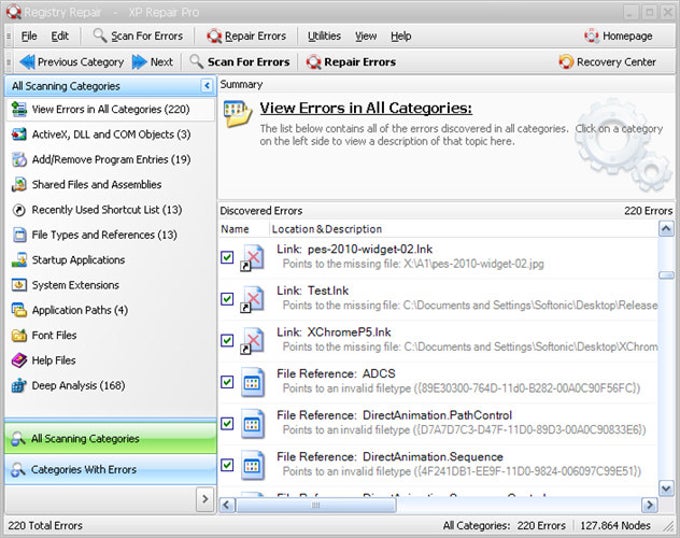Open the Utilities menu
The image size is (680, 538).
[324, 36]
